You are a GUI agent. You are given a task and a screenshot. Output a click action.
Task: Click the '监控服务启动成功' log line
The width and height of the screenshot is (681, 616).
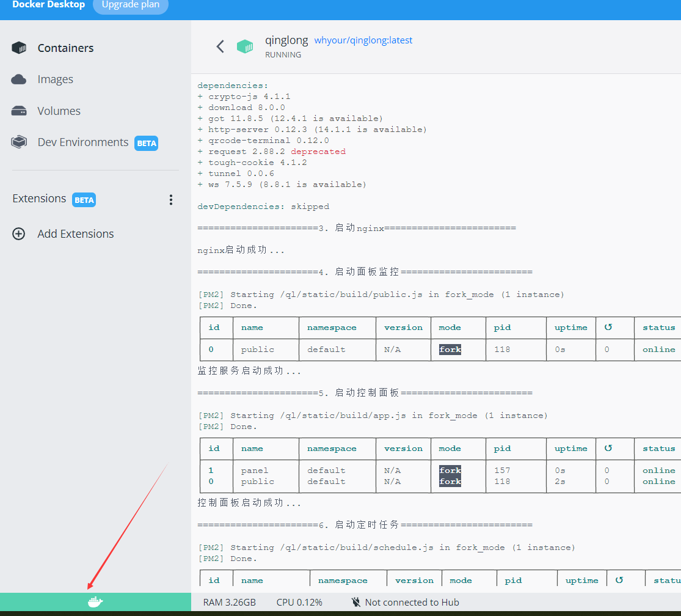[249, 371]
